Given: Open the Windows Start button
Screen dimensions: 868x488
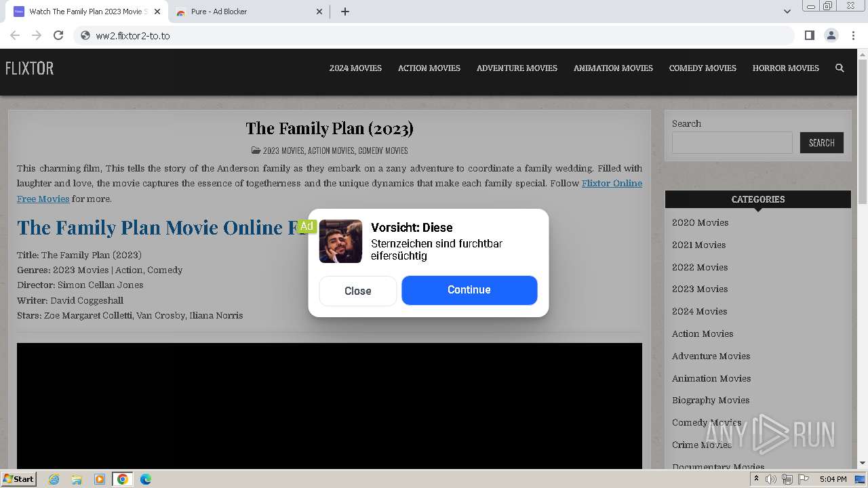Looking at the screenshot, I should pos(19,479).
